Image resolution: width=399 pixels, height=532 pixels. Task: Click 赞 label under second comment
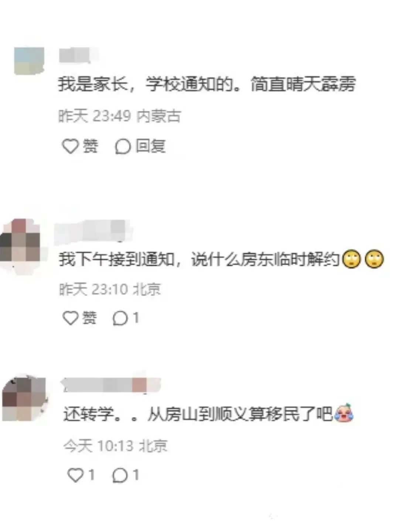pos(89,318)
